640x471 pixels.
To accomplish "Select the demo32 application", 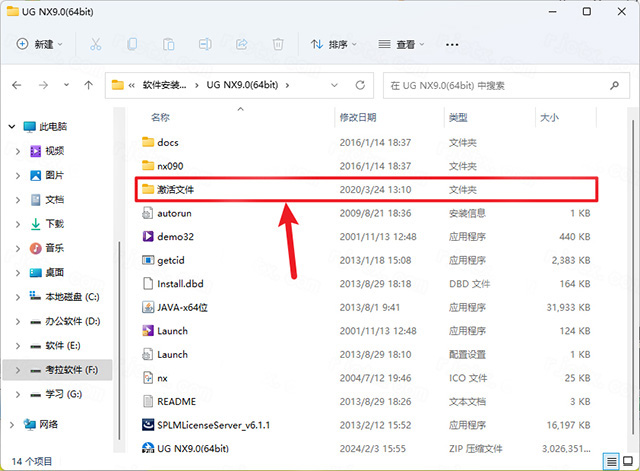I will tap(168, 237).
